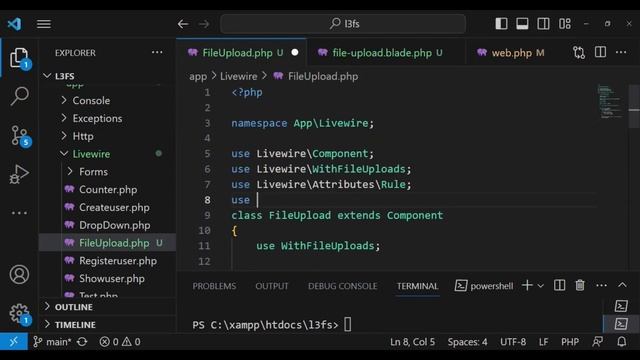Open terminal panel more actions ellipsis
The height and width of the screenshot is (360, 640).
(x=601, y=285)
